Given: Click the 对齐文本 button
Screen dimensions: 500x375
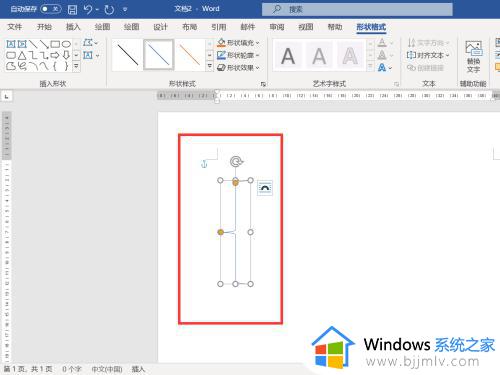Looking at the screenshot, I should coord(428,55).
